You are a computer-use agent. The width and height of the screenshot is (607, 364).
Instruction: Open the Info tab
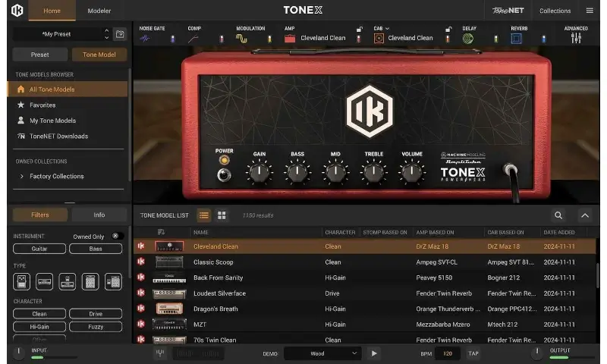99,215
